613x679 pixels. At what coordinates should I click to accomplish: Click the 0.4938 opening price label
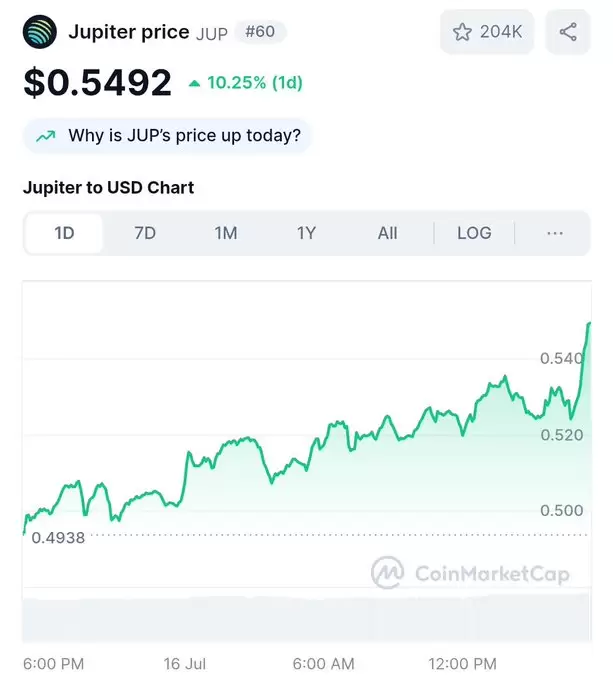coord(58,538)
